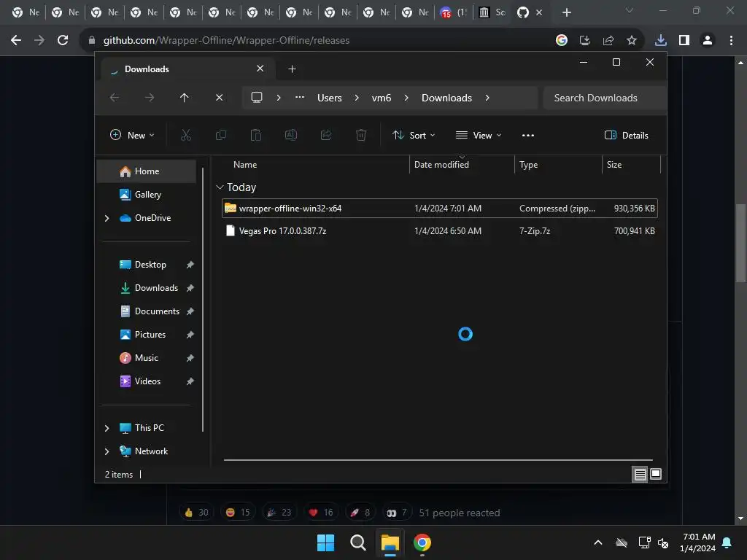747x560 pixels.
Task: Expand chevron after Users in address bar
Action: pyautogui.click(x=356, y=98)
